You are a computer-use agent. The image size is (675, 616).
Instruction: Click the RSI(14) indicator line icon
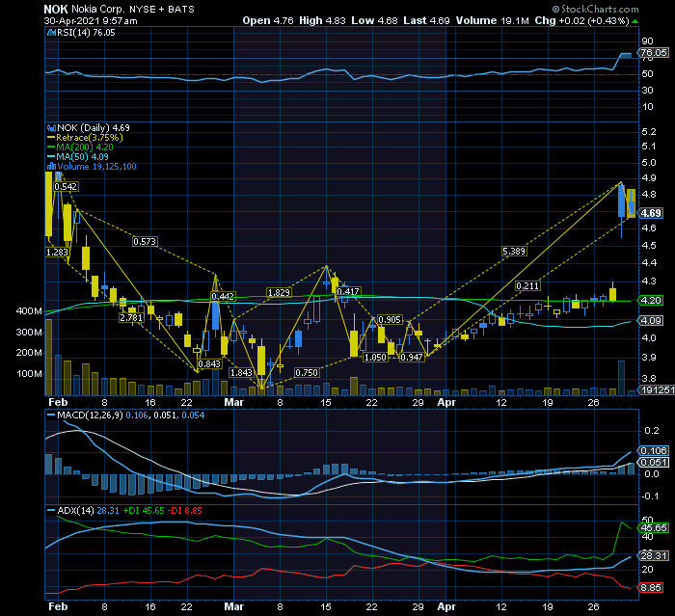pyautogui.click(x=51, y=32)
